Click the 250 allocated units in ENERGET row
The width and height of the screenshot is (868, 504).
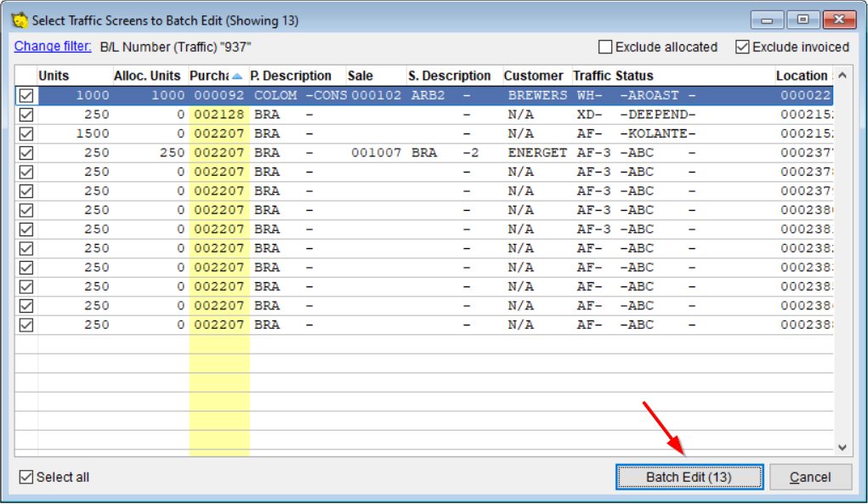[x=173, y=153]
